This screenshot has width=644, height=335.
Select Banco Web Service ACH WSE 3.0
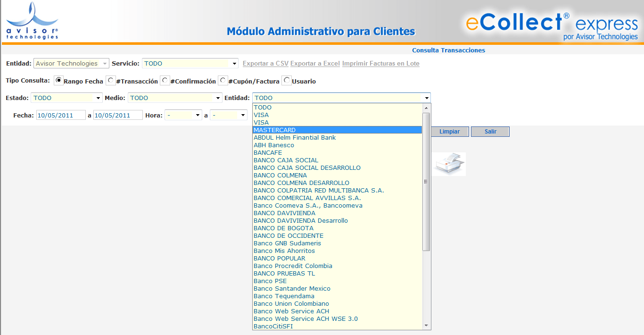(338, 318)
